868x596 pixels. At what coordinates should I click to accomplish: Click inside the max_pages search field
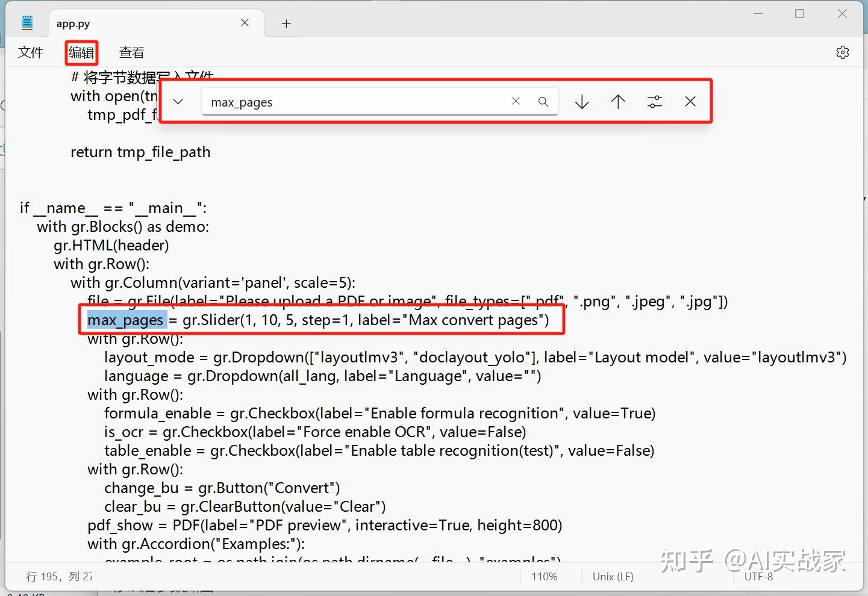(361, 101)
